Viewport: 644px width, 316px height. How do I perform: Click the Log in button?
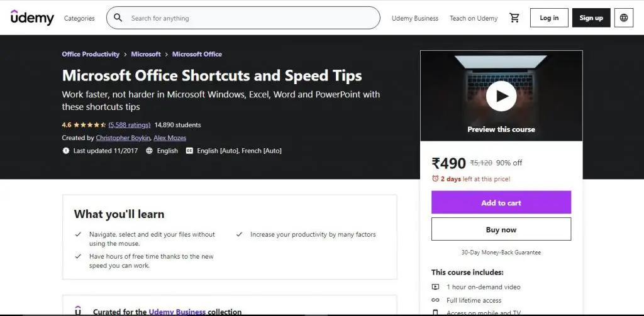pos(549,18)
